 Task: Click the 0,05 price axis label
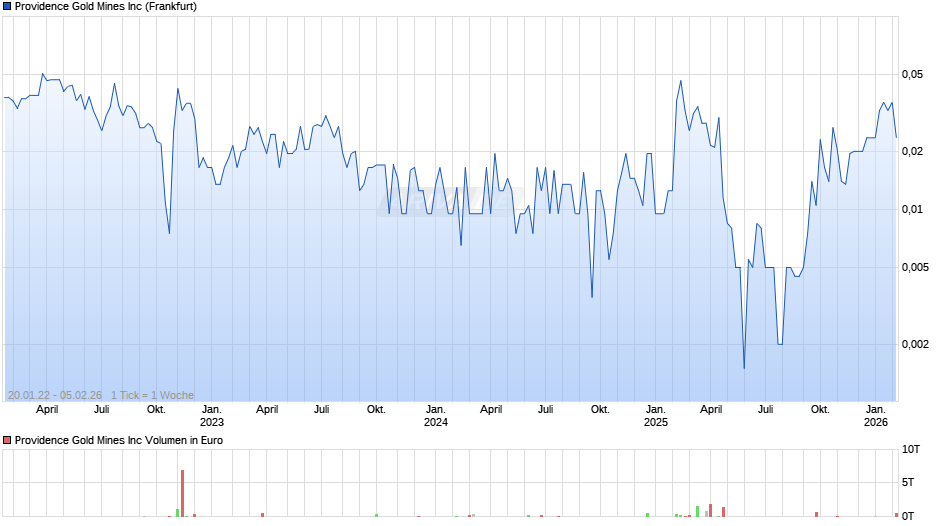point(912,74)
